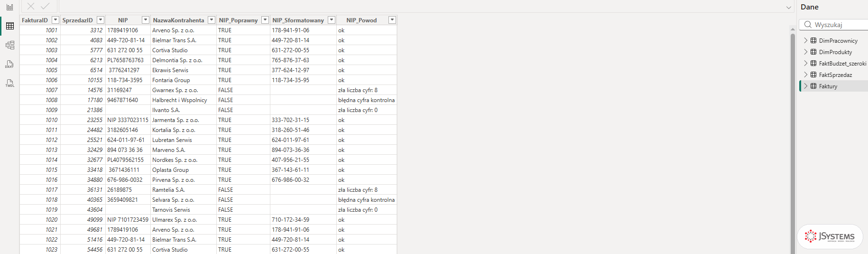Screen dimensions: 868x254
Task: Expand the DimPracownicy table node
Action: 805,40
